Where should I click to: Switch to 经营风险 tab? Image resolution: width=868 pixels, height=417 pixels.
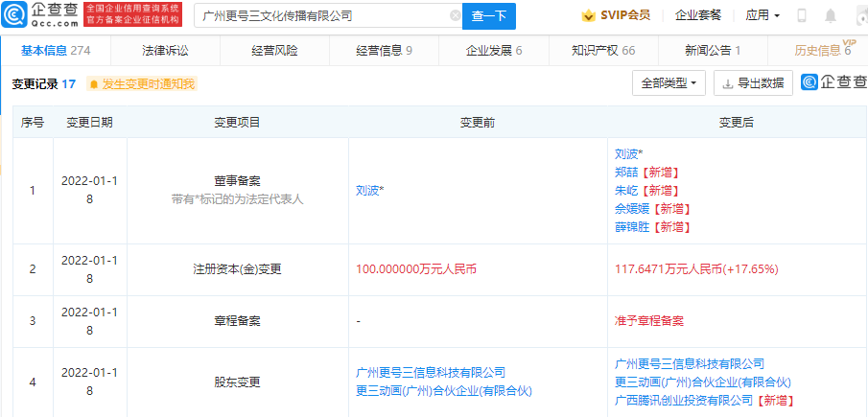pos(274,51)
